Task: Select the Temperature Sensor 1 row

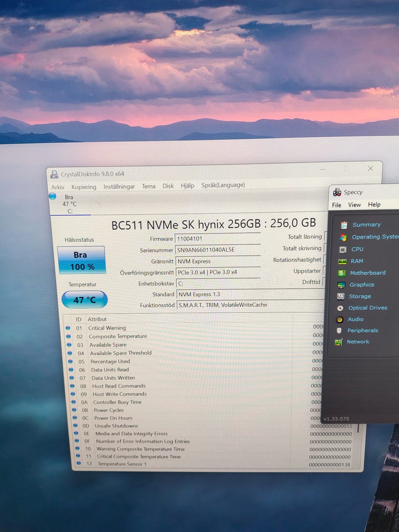Action: (214, 464)
